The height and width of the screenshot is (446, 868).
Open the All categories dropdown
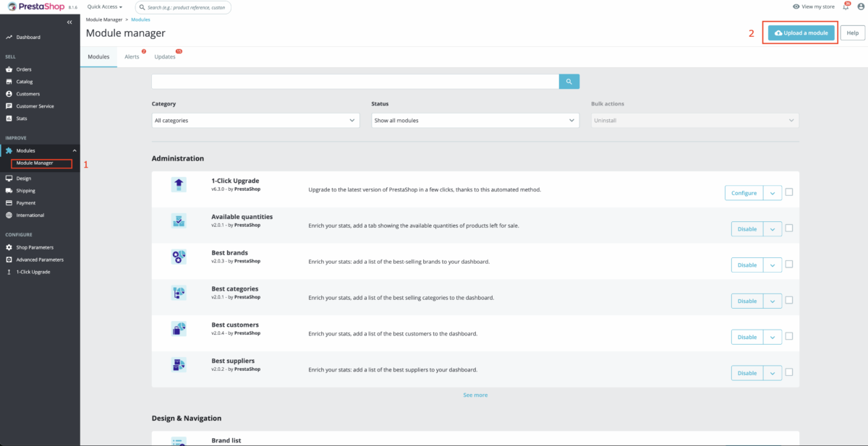[255, 120]
